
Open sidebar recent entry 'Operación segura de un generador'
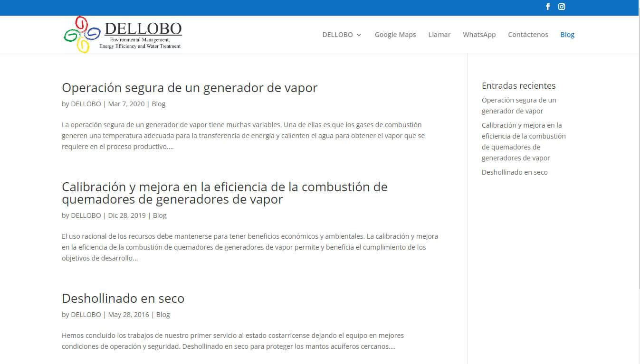tap(518, 105)
